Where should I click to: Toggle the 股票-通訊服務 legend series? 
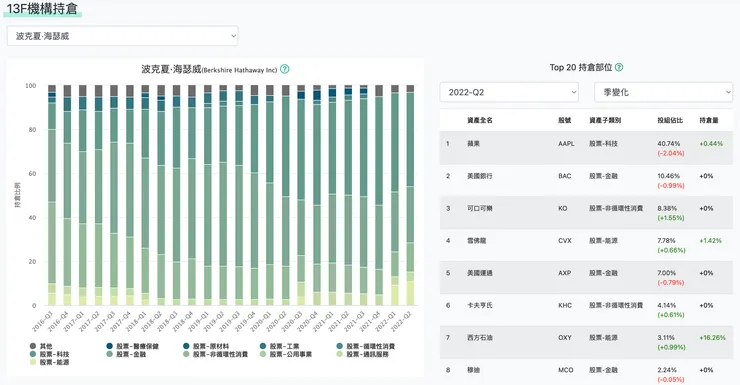click(x=362, y=354)
